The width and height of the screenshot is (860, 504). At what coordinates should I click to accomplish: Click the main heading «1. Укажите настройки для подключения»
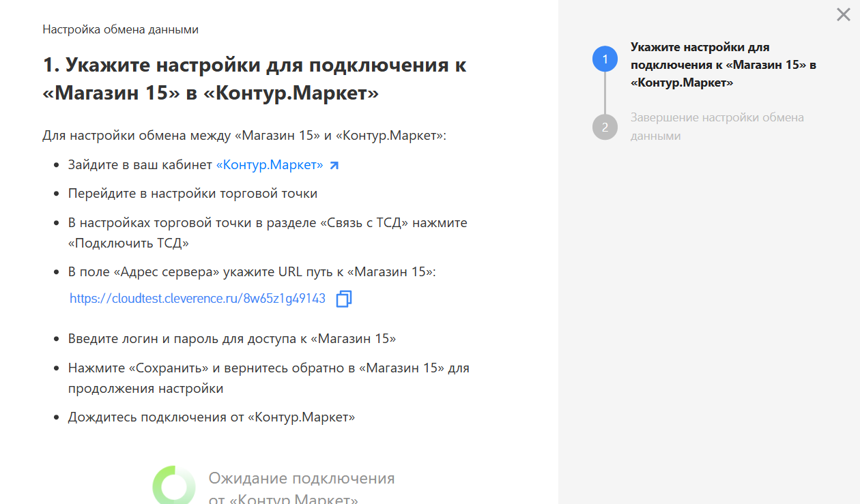[x=255, y=78]
